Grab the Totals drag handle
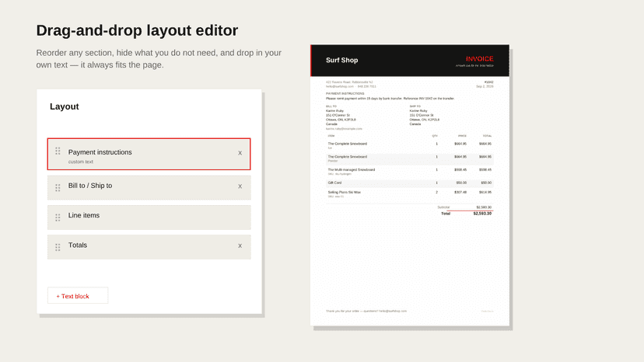 point(58,247)
